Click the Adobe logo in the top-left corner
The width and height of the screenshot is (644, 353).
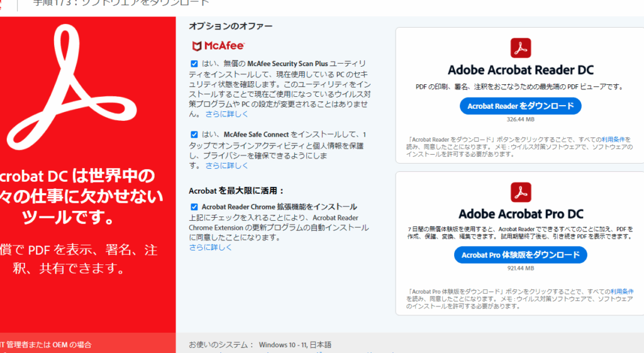pyautogui.click(x=4, y=3)
